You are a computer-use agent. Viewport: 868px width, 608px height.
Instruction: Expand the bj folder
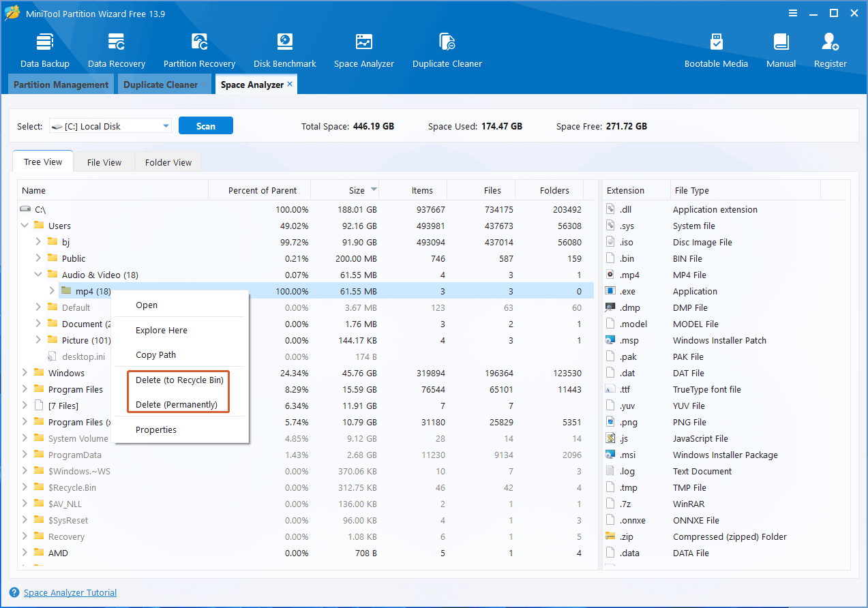39,242
